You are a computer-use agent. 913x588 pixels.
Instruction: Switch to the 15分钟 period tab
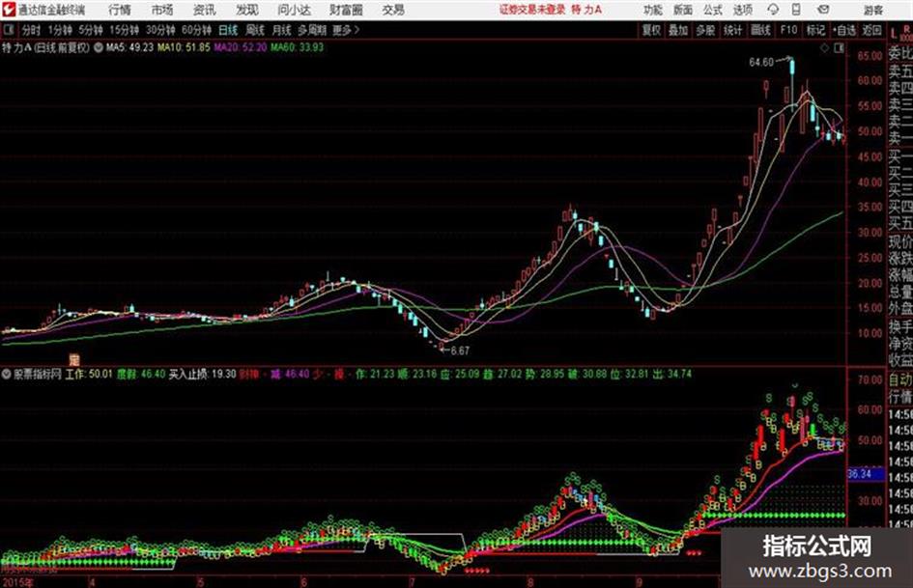pos(124,30)
